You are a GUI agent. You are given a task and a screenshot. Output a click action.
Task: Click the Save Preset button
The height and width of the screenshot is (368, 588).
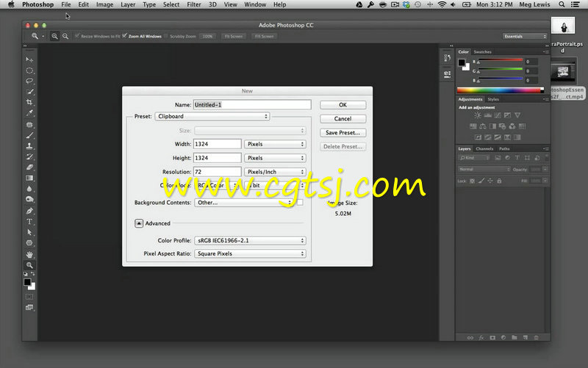click(343, 133)
